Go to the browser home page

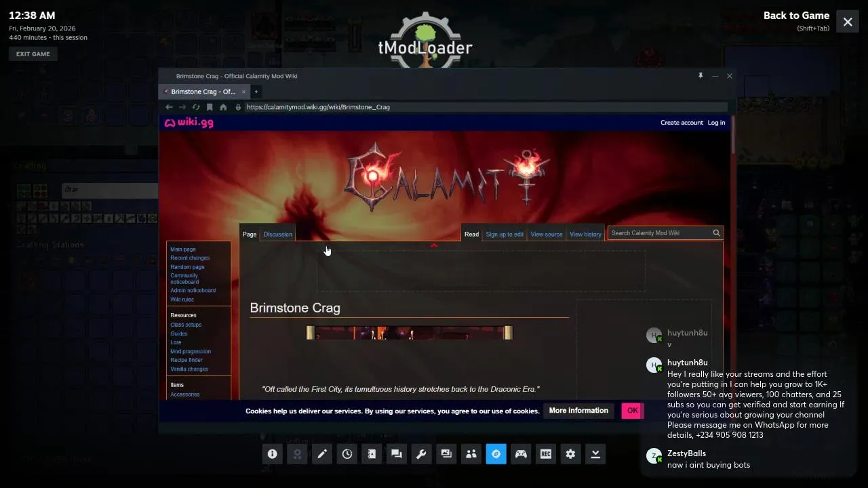point(223,107)
